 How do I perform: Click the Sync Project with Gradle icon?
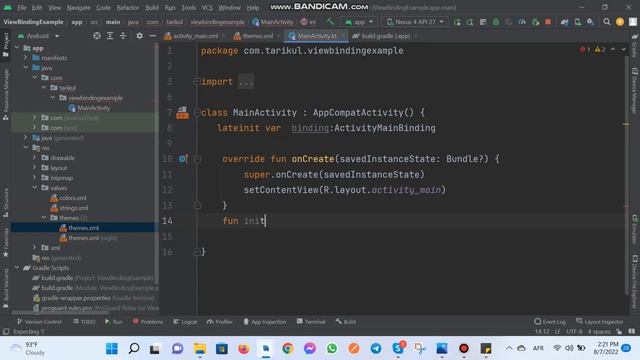click(x=564, y=22)
